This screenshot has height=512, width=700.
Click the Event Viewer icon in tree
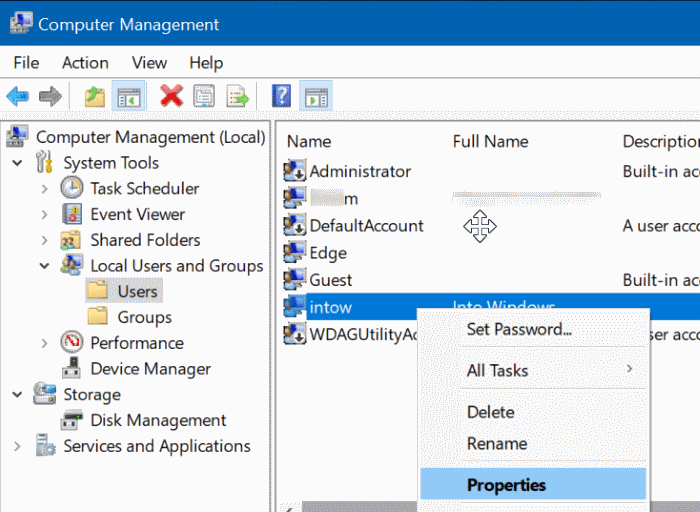71,214
